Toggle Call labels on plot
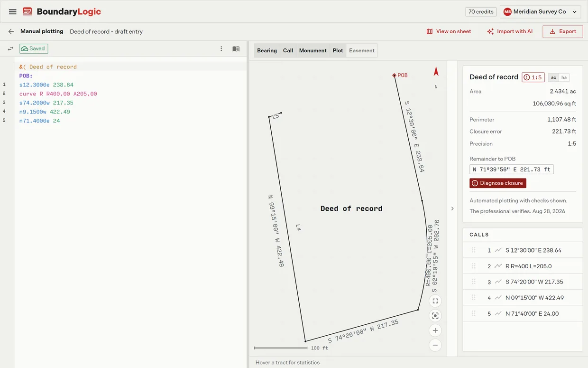588x368 pixels. pyautogui.click(x=288, y=50)
